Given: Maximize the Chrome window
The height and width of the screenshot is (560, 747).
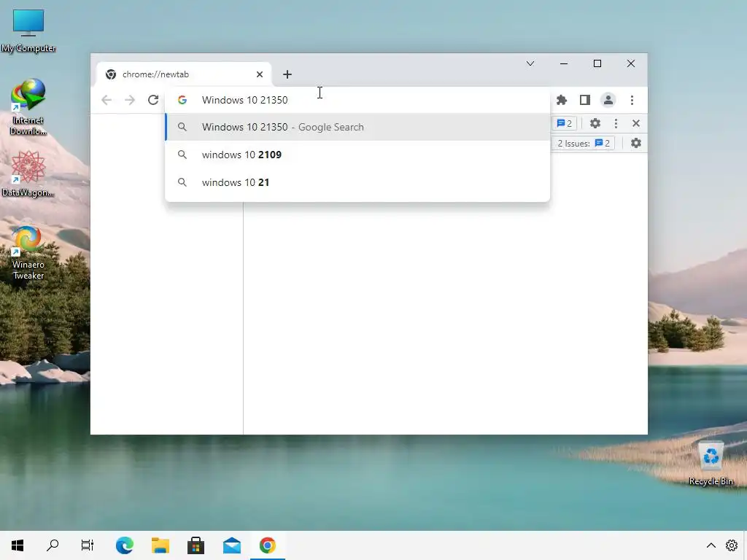Looking at the screenshot, I should pos(597,63).
